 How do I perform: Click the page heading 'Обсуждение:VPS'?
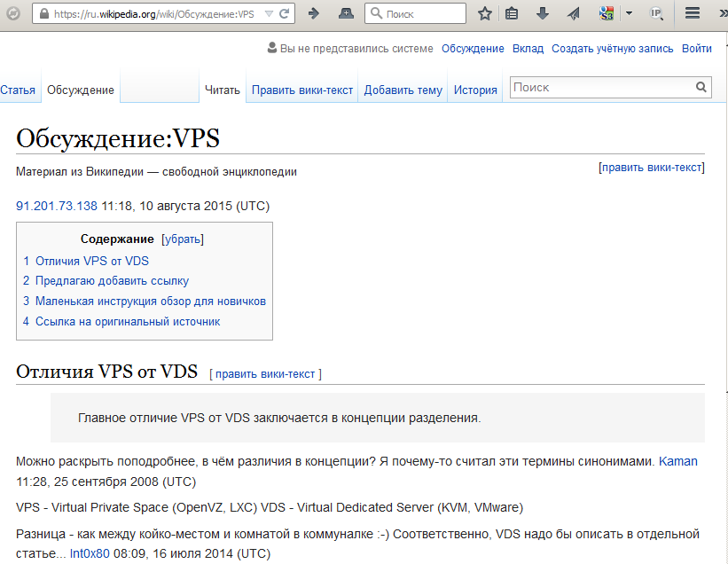(118, 138)
